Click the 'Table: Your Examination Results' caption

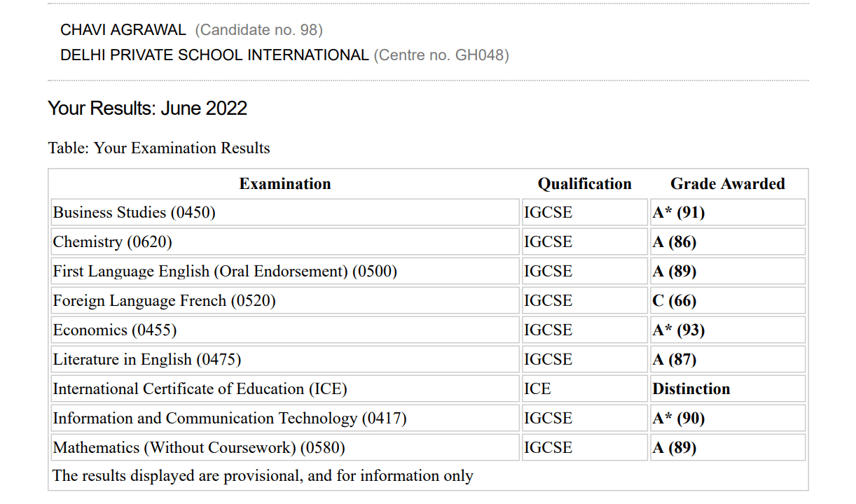click(x=159, y=148)
